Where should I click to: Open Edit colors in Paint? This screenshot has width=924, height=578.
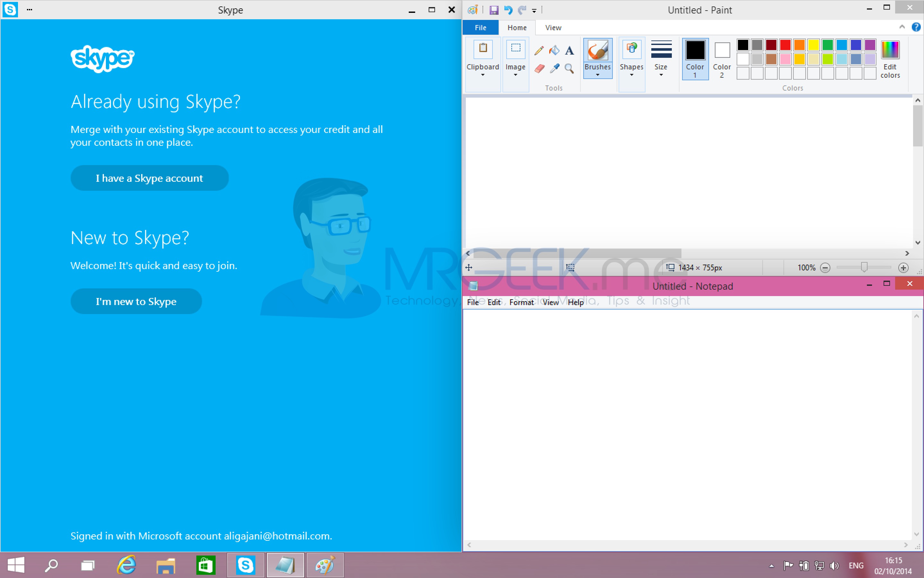(890, 59)
